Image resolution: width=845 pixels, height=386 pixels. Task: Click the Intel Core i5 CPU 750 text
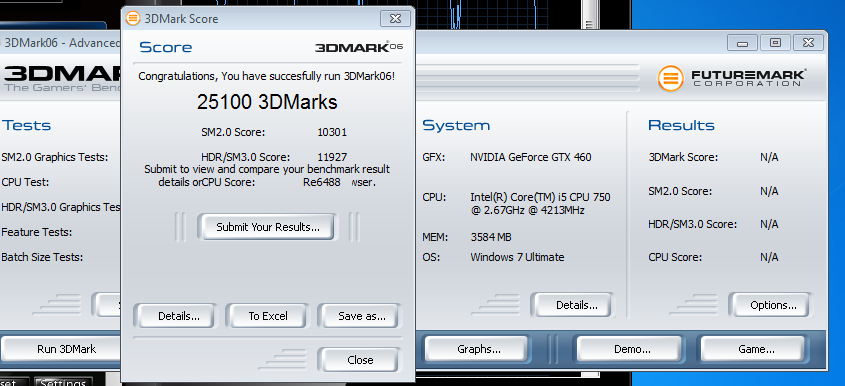coord(541,203)
